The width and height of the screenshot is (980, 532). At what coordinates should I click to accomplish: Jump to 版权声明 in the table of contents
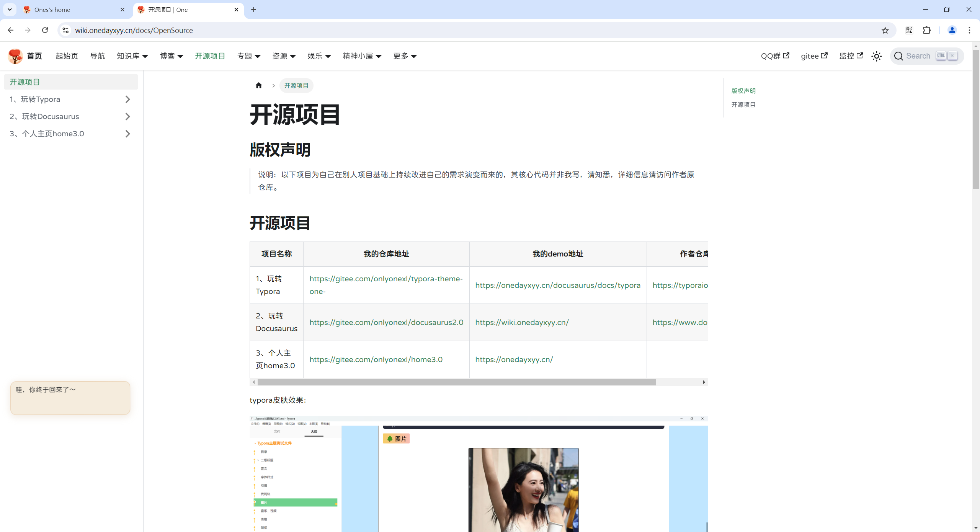[x=743, y=91]
